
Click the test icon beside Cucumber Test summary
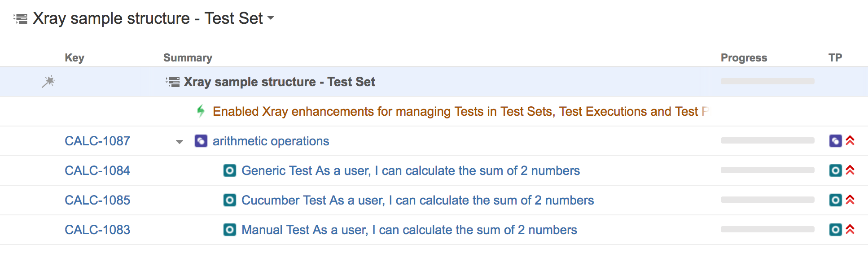pyautogui.click(x=230, y=200)
